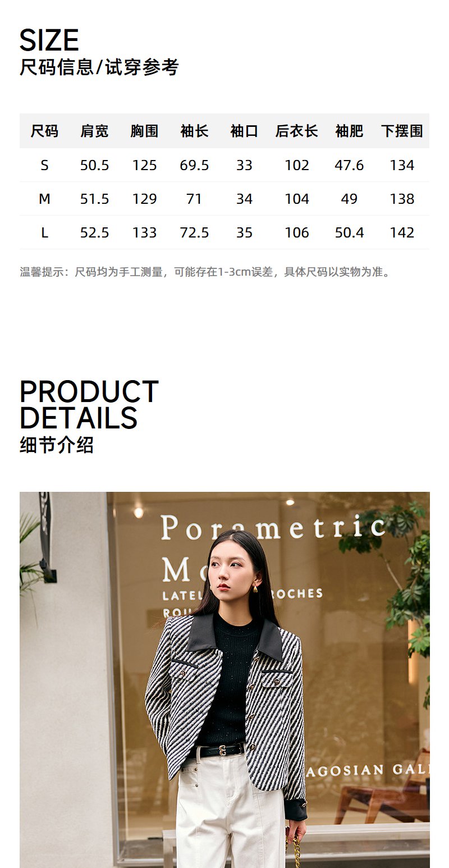449x868 pixels.
Task: Open the model striped jacket photo
Action: tap(224, 680)
